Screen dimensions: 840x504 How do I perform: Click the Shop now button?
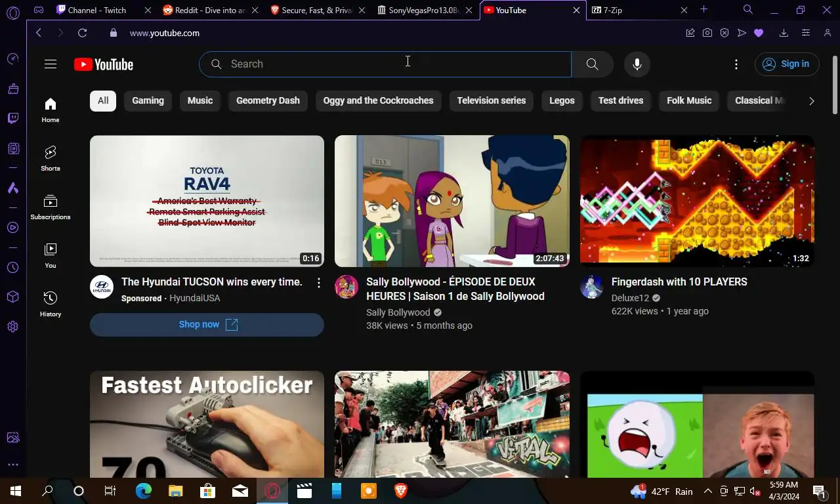click(x=207, y=324)
